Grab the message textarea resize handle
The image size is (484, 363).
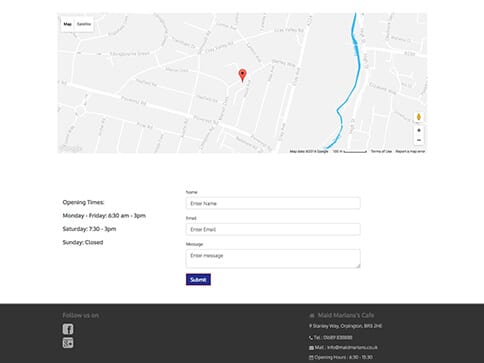[x=358, y=266]
